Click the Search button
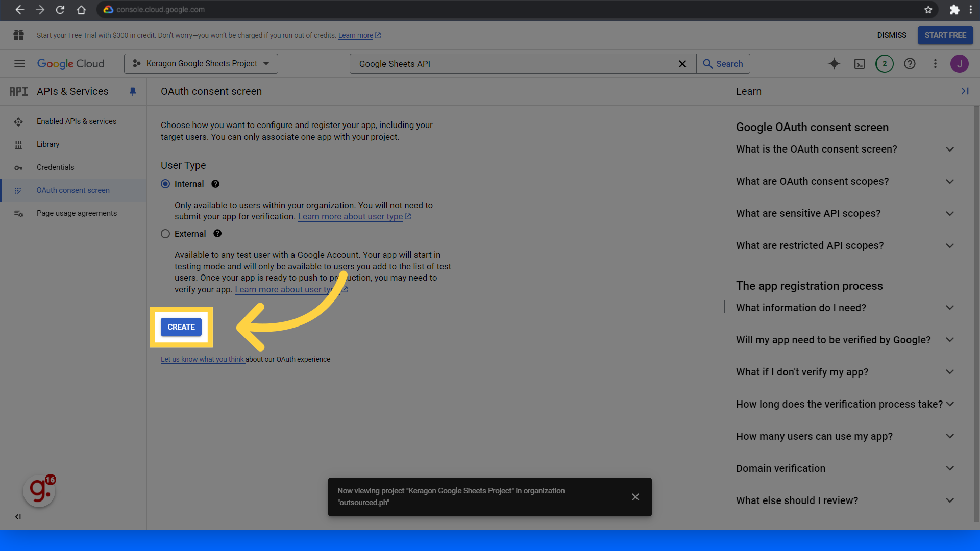The image size is (980, 551). click(x=723, y=64)
